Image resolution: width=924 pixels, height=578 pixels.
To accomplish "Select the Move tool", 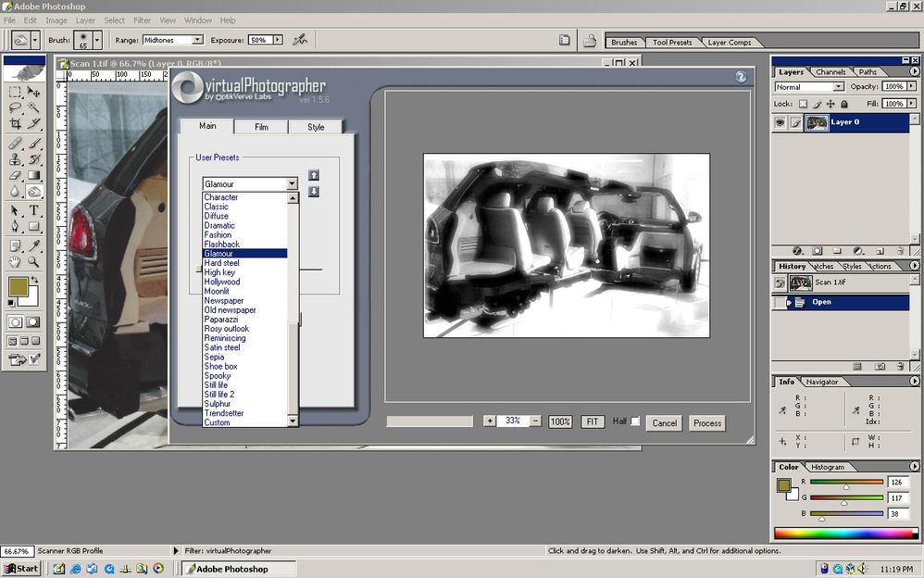I will (x=33, y=92).
